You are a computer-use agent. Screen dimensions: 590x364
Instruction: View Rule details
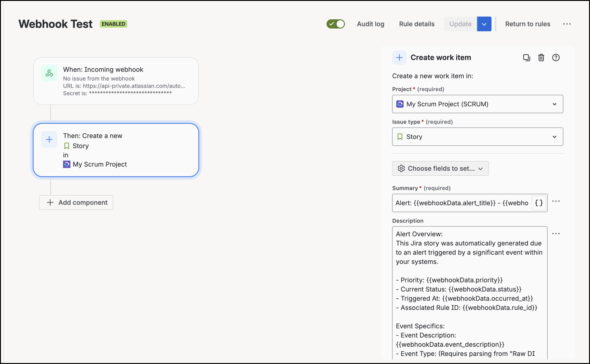[x=416, y=24]
